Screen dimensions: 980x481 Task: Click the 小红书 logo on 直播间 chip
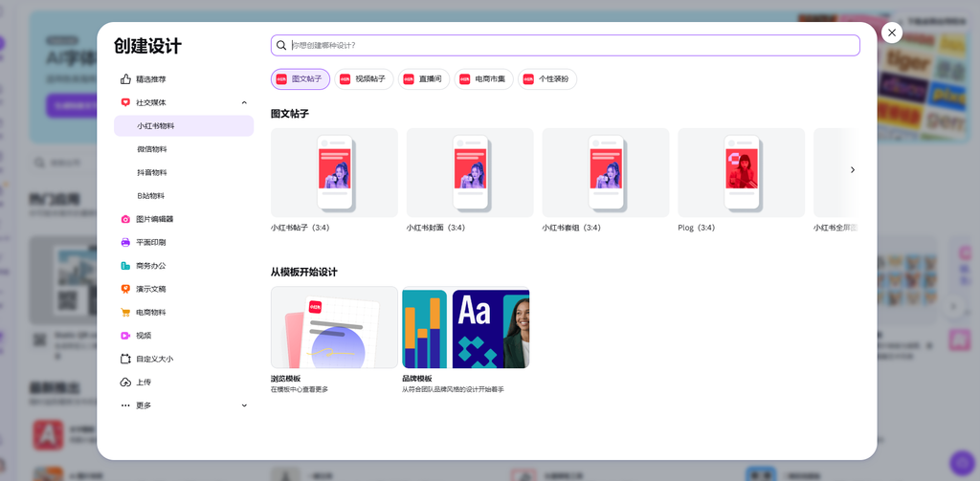(409, 79)
